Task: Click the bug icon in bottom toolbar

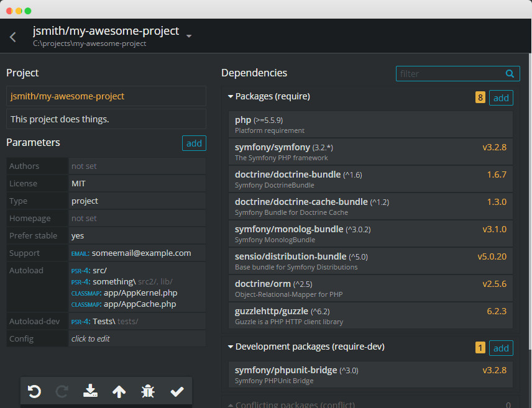Action: pyautogui.click(x=148, y=391)
